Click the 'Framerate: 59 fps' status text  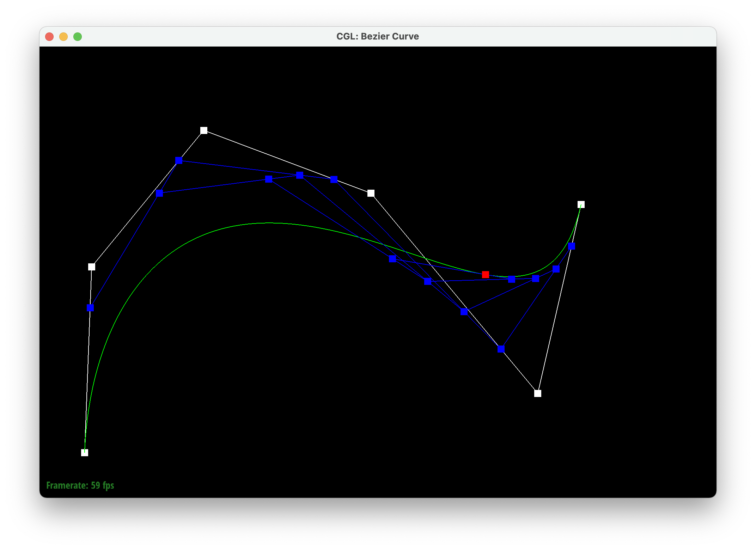click(80, 485)
